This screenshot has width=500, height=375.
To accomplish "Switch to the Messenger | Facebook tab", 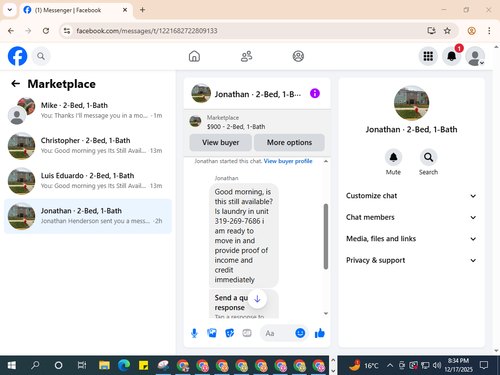I will [76, 10].
